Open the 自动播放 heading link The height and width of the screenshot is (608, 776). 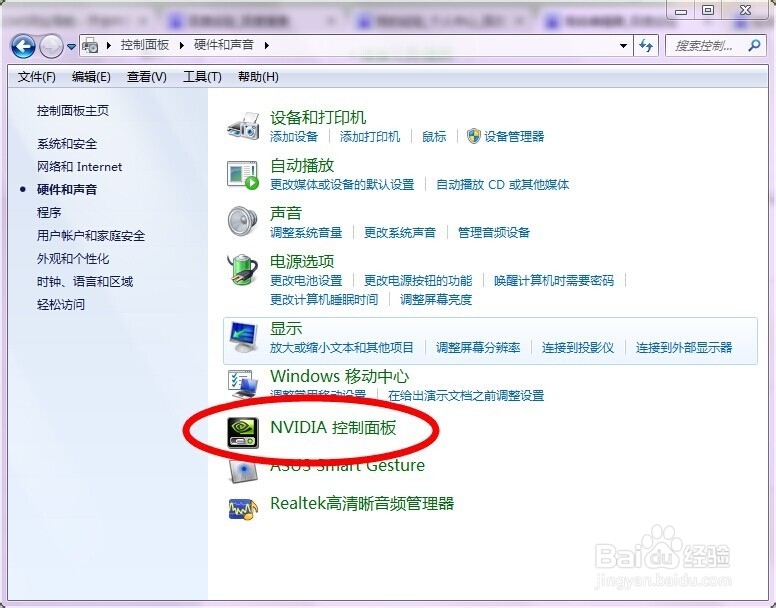pos(302,166)
